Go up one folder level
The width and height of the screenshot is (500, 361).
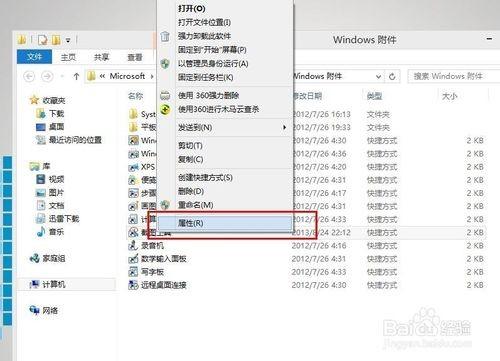tap(76, 76)
